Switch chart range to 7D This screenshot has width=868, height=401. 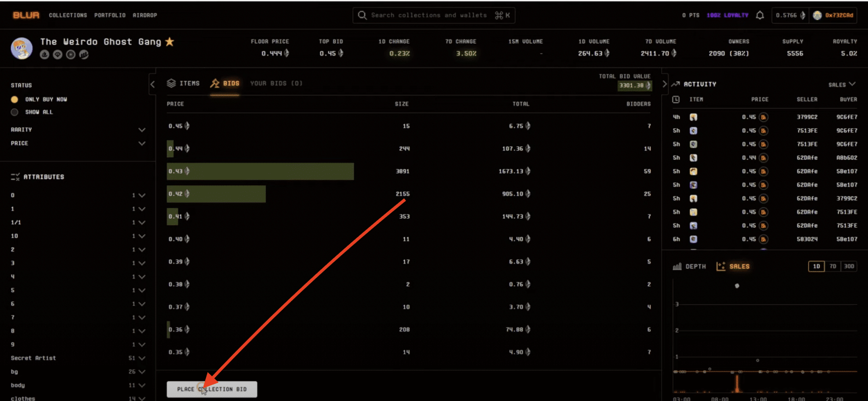(833, 266)
